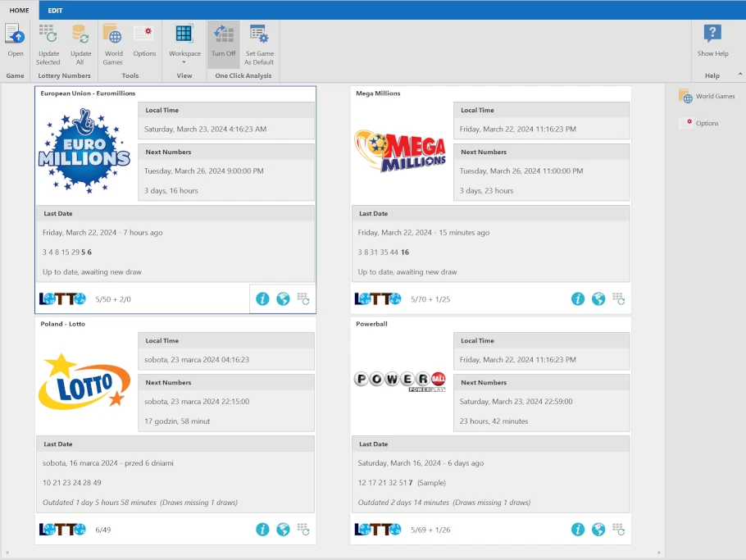Click Update Selected lottery numbers
The image size is (746, 560).
point(48,45)
